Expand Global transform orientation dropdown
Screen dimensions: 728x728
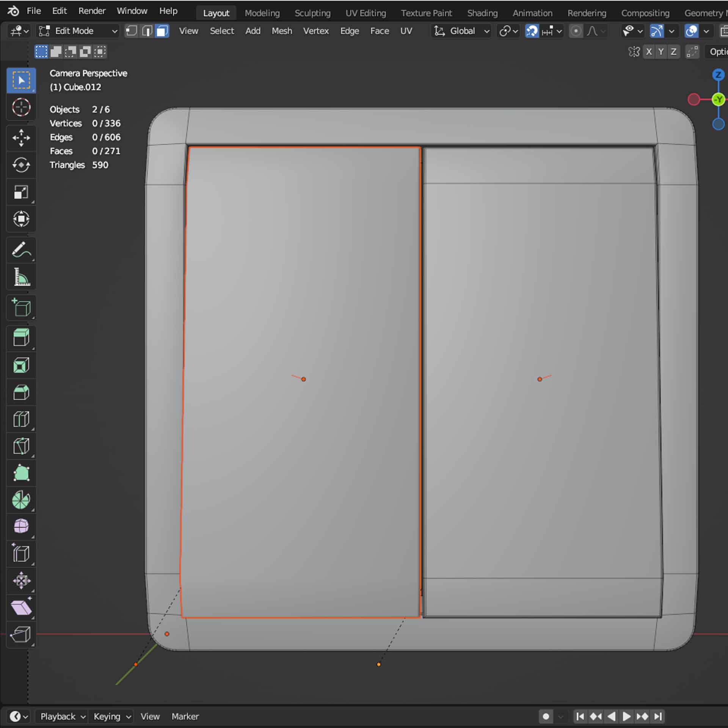[461, 31]
